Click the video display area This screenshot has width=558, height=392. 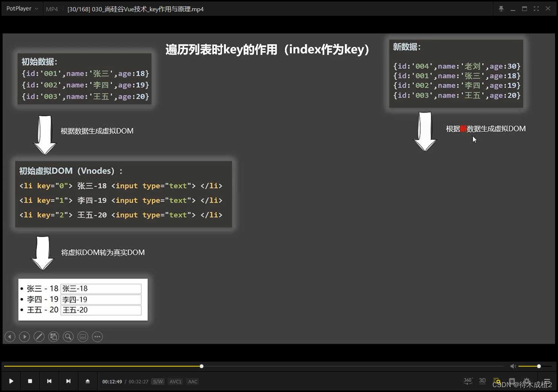279,188
